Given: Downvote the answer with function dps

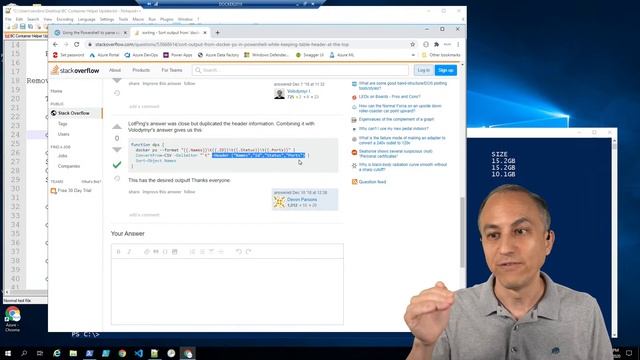Looking at the screenshot, I should 117,150.
